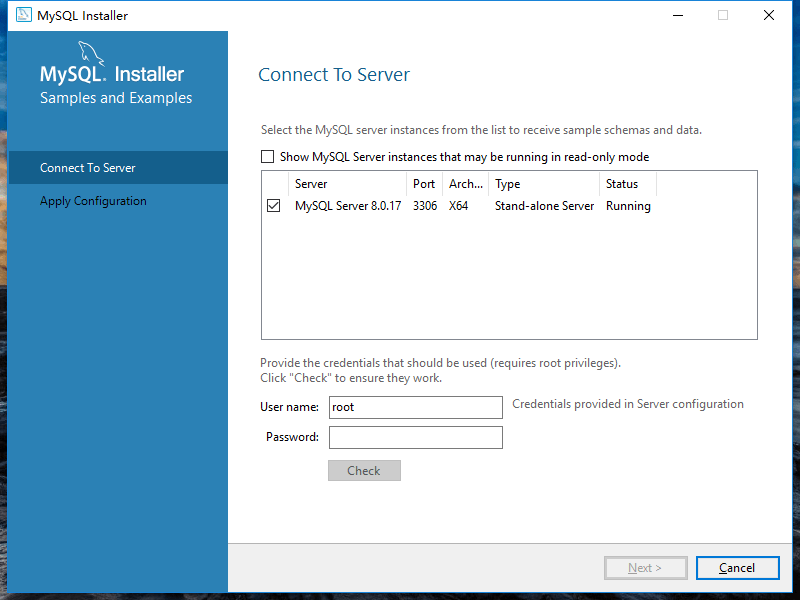Cancel the installer wizard
800x600 pixels.
tap(737, 568)
